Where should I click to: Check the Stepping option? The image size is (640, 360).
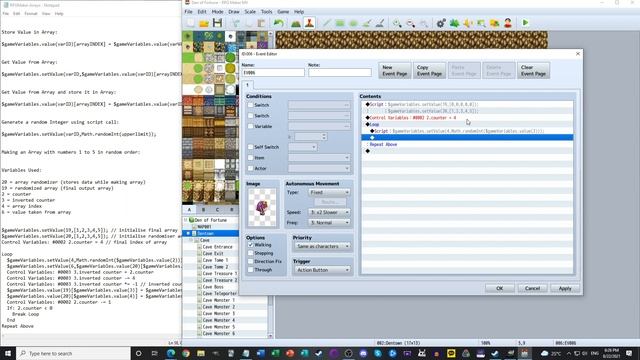[x=251, y=253]
